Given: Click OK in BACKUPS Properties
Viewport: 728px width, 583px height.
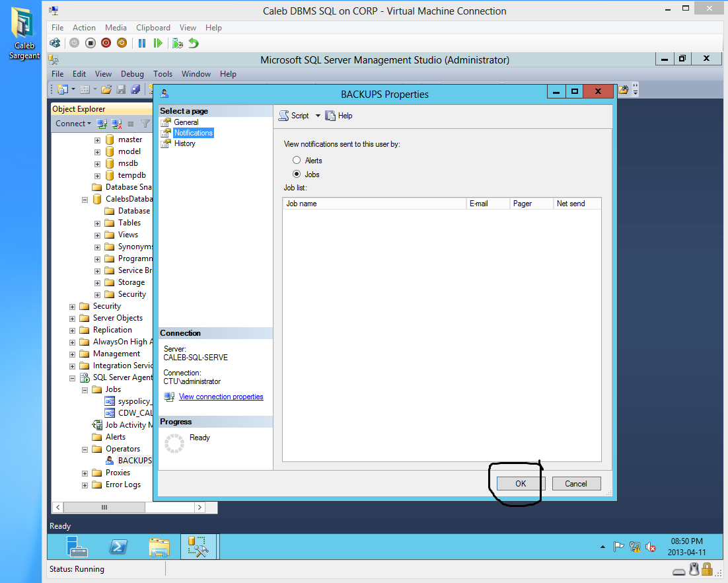Looking at the screenshot, I should point(521,484).
